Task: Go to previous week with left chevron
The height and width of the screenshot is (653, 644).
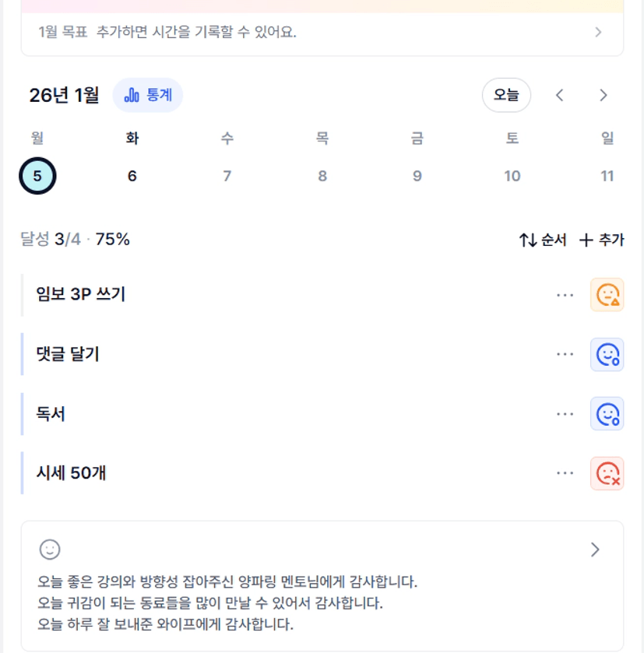Action: (559, 95)
